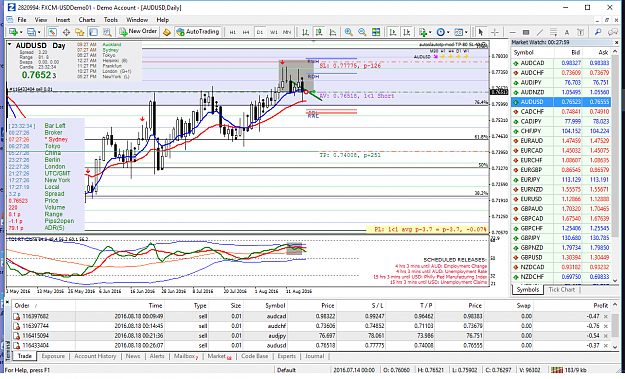This screenshot has height=379, width=625.
Task: Toggle the Market Watch window
Action: click(x=52, y=32)
